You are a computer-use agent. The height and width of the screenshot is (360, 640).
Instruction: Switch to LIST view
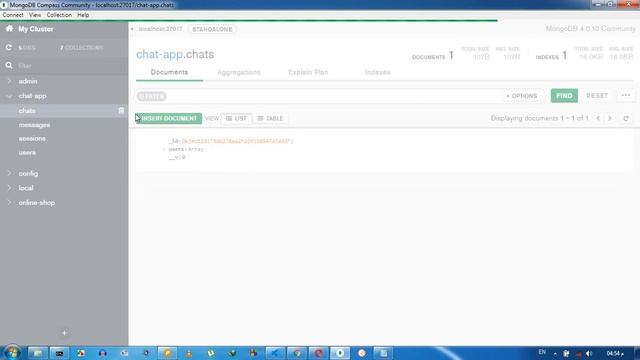point(236,118)
